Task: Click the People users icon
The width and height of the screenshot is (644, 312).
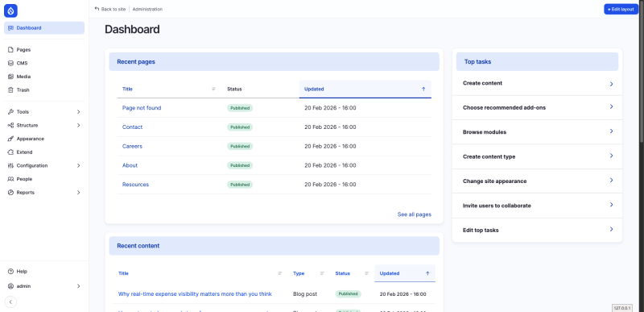Action: 10,179
